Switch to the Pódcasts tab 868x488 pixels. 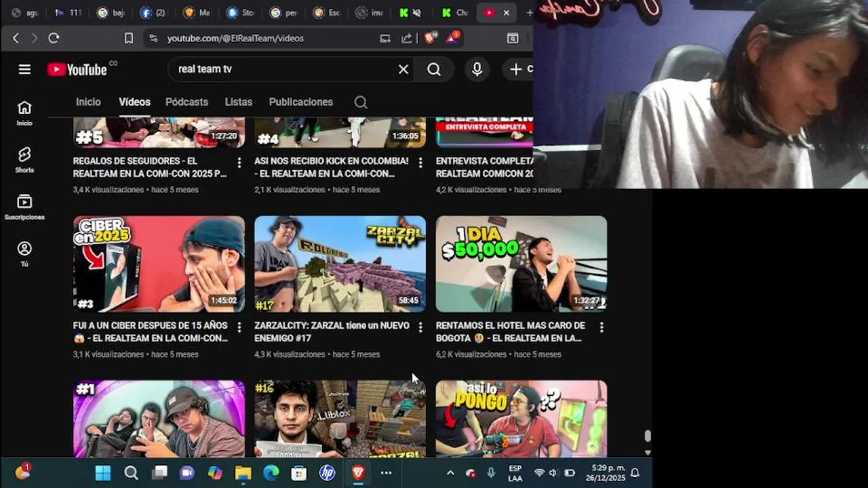(186, 102)
